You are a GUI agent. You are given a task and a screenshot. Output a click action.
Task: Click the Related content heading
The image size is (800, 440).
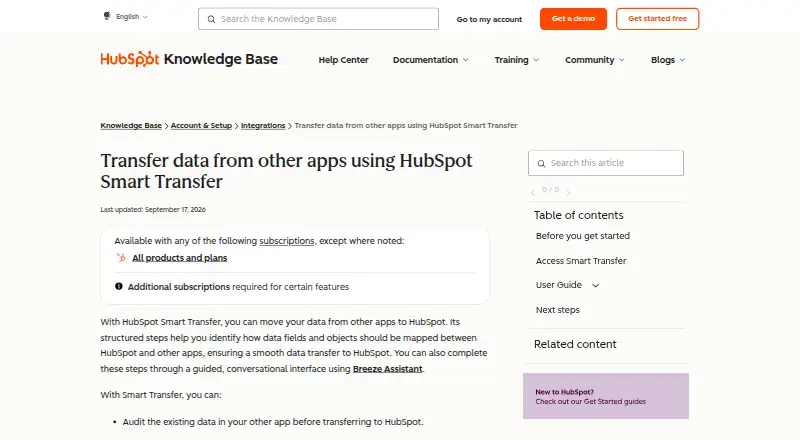575,344
